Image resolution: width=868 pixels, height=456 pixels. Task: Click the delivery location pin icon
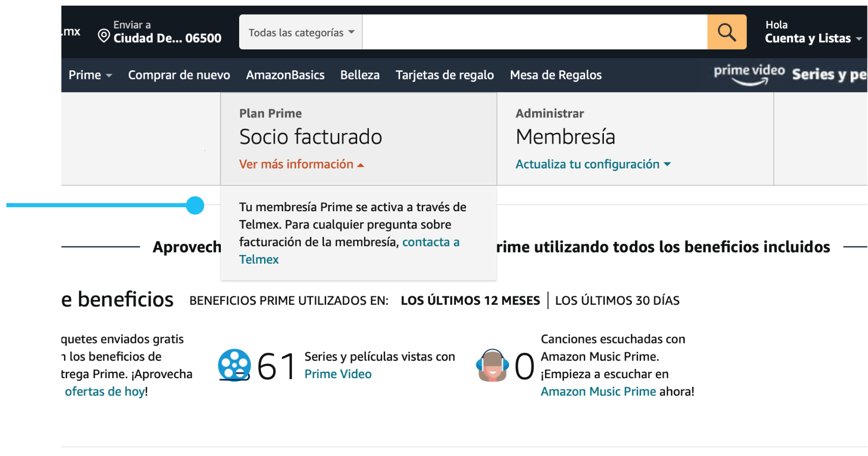click(x=104, y=36)
